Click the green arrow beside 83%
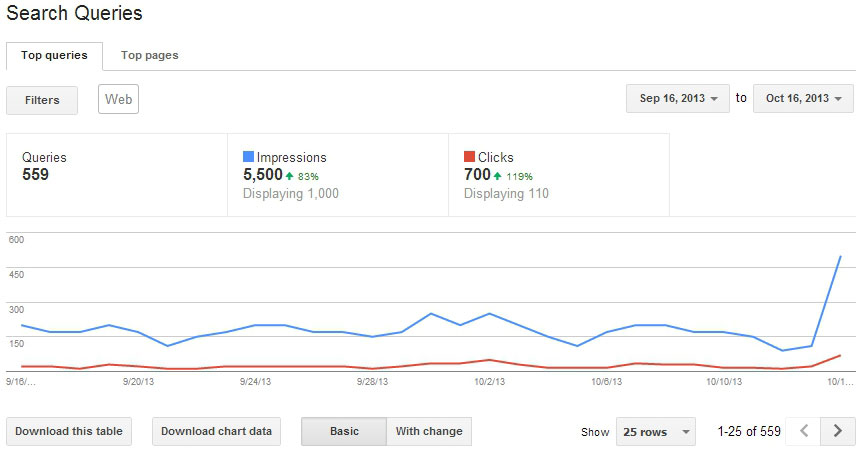The height and width of the screenshot is (449, 862). pyautogui.click(x=290, y=176)
